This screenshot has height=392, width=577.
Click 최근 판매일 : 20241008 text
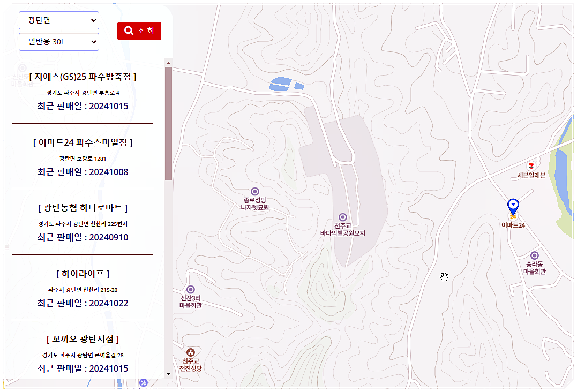point(83,172)
